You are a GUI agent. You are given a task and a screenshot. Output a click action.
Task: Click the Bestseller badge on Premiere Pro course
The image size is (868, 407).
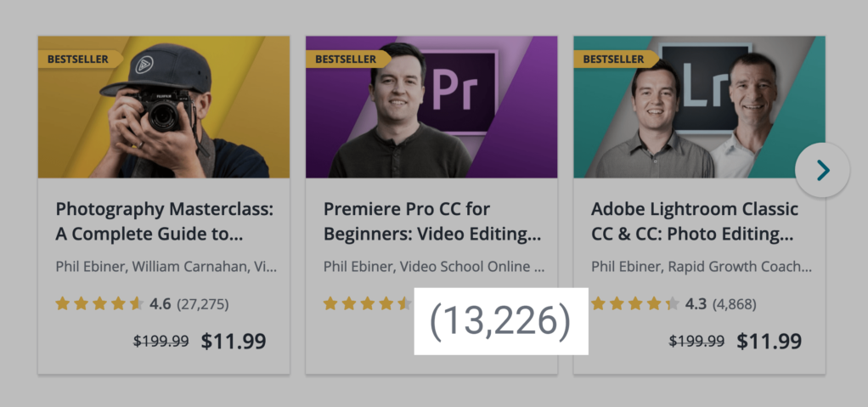[347, 59]
